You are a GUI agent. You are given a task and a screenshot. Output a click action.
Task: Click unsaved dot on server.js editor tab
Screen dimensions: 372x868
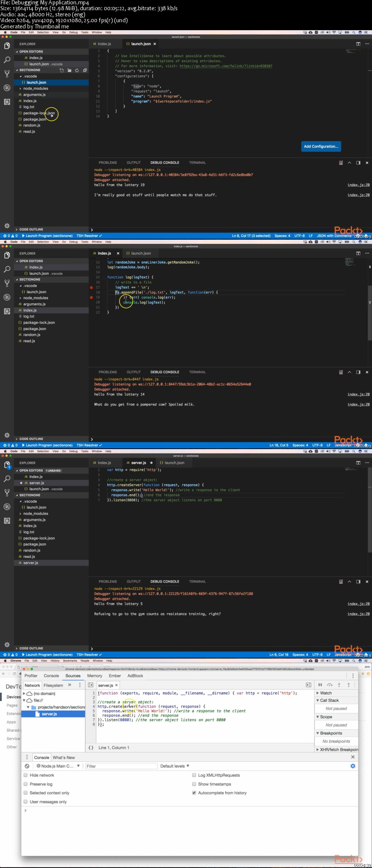151,463
